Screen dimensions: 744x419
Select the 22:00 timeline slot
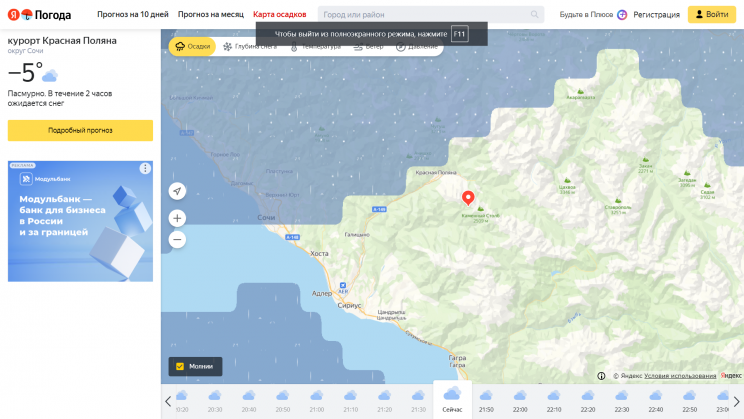tap(520, 401)
